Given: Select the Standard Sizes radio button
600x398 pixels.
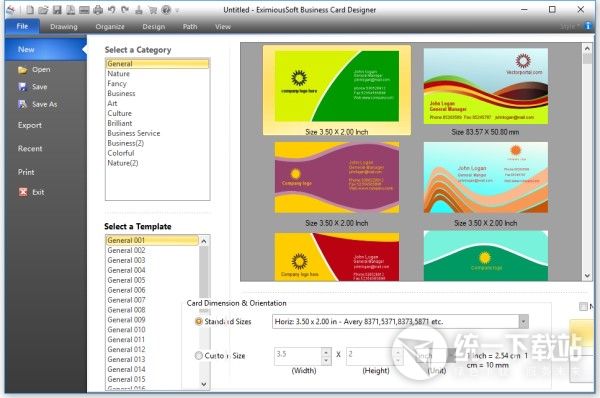Looking at the screenshot, I should pos(199,321).
